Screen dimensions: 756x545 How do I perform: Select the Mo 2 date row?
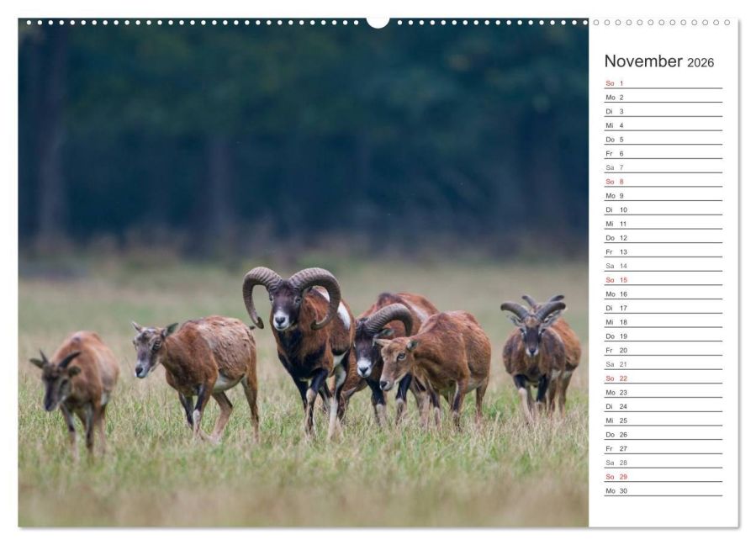(x=663, y=97)
